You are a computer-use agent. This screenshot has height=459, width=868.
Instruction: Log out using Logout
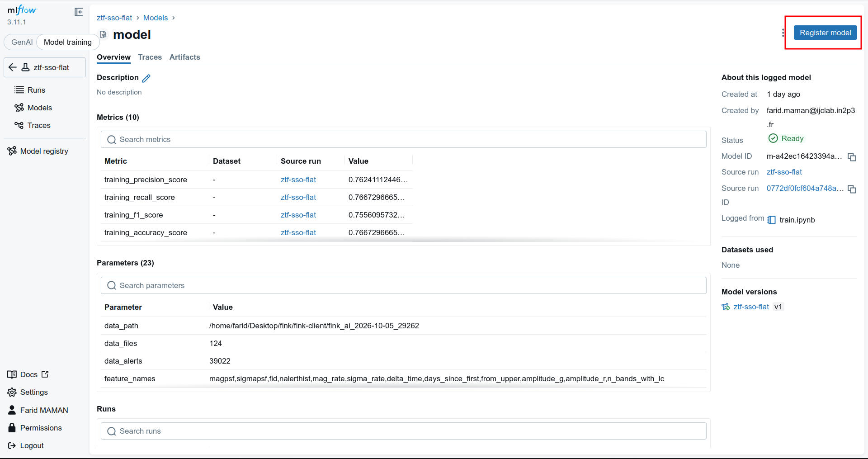pos(26,445)
